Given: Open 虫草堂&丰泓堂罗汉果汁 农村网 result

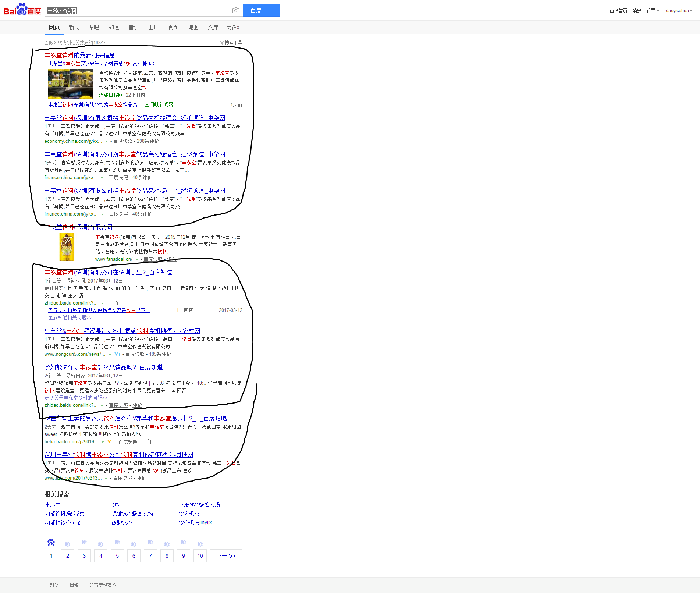Looking at the screenshot, I should (x=122, y=331).
